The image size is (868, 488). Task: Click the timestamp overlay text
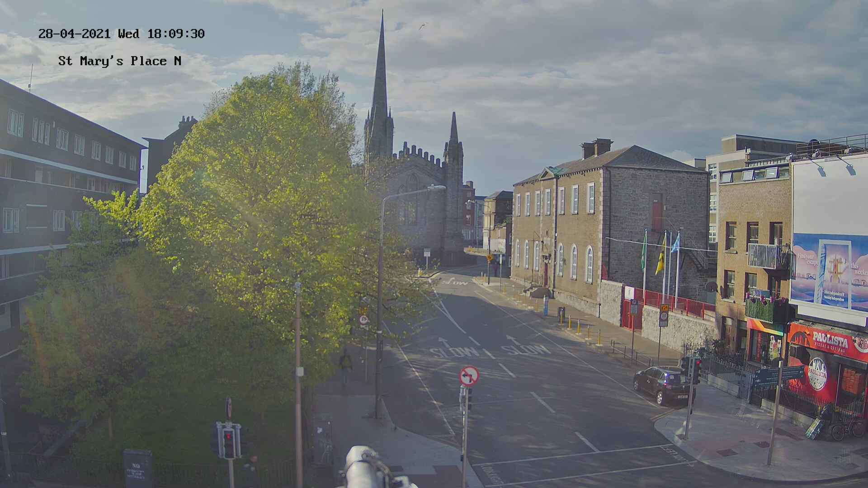point(121,34)
